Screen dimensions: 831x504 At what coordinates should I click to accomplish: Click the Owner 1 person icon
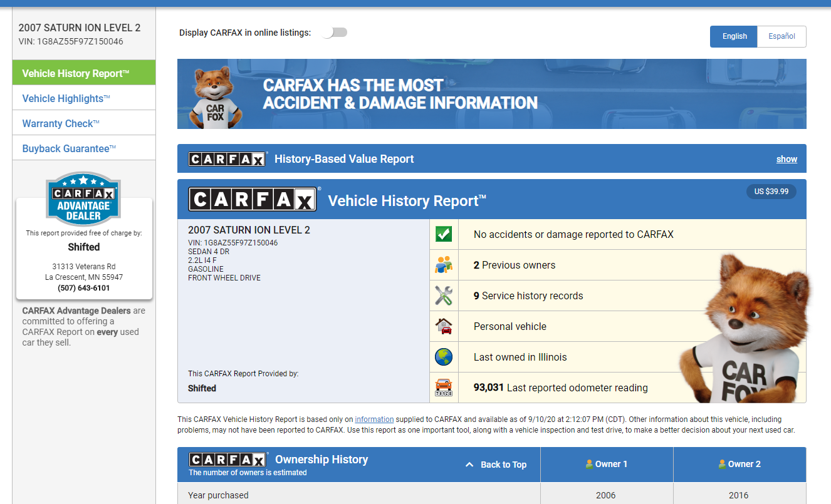coord(589,464)
